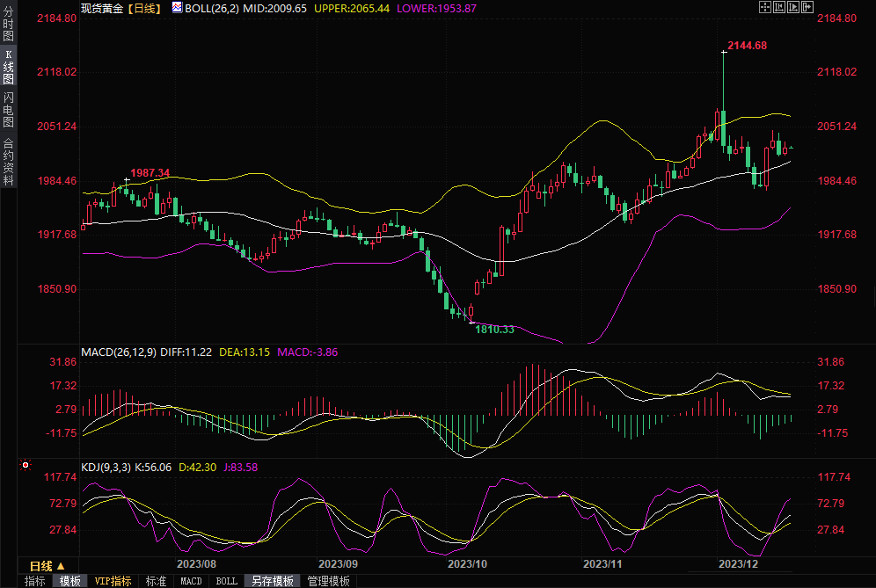876x588 pixels.
Task: Open the 闪电图 side tab
Action: point(8,109)
